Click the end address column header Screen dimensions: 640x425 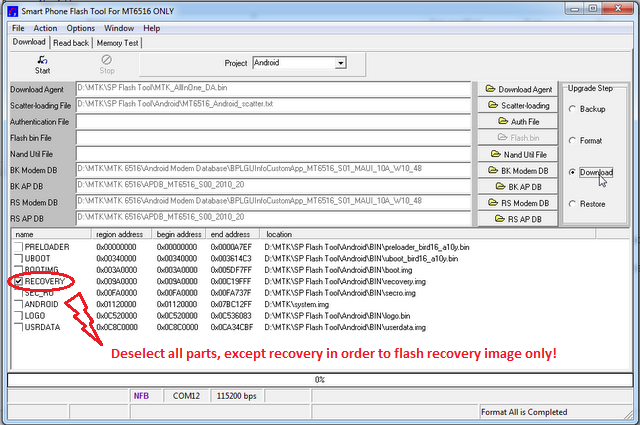coord(232,234)
